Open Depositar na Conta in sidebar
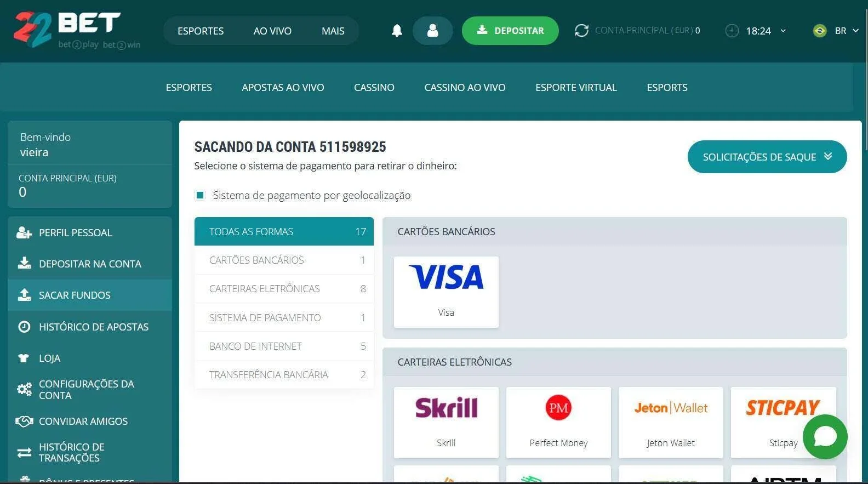868x484 pixels. coord(90,264)
